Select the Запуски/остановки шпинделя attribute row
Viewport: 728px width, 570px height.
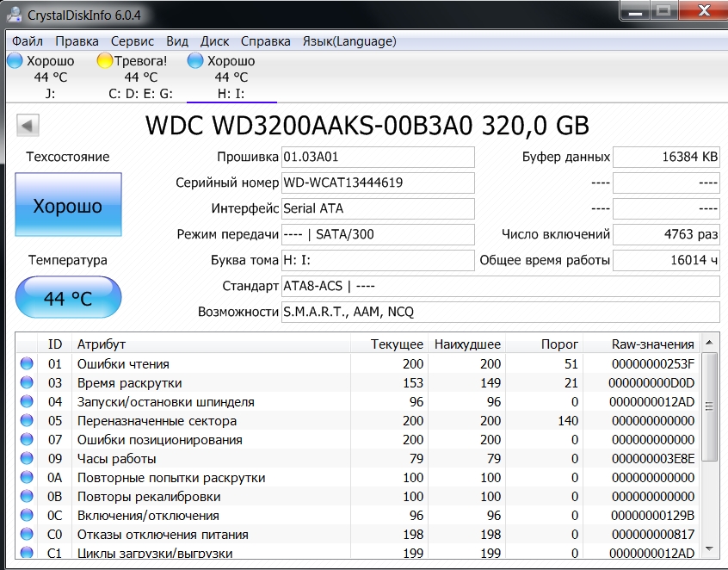359,402
